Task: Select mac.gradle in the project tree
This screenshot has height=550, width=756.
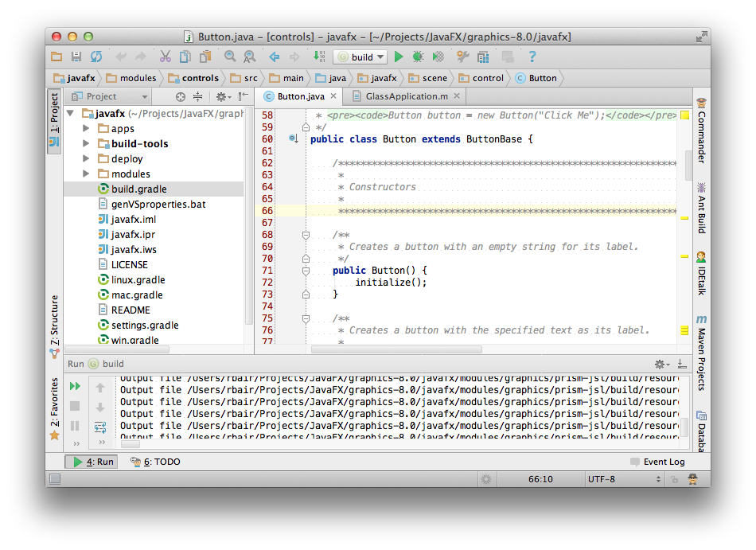Action: coord(137,295)
